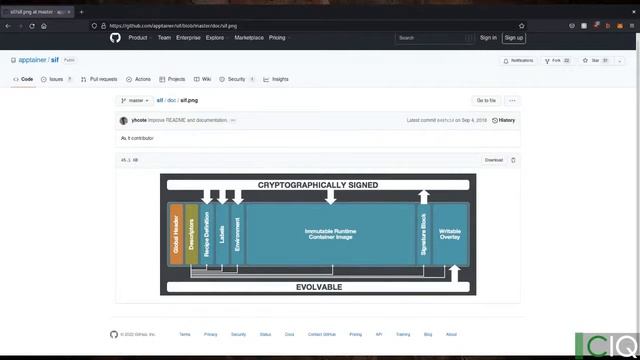Viewport: 640px width, 360px height.
Task: Open the Enterprise menu item
Action: [x=188, y=38]
